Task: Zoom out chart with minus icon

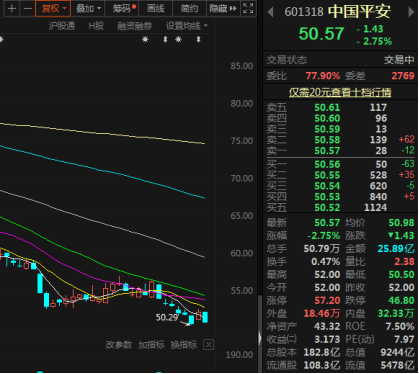Action: point(27,8)
